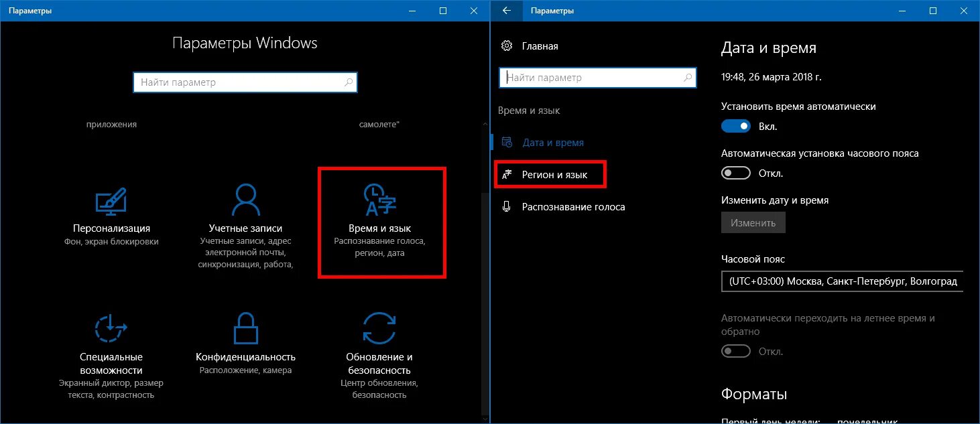
Task: Turn off 'Установить время автоматически' switch
Action: [x=735, y=126]
